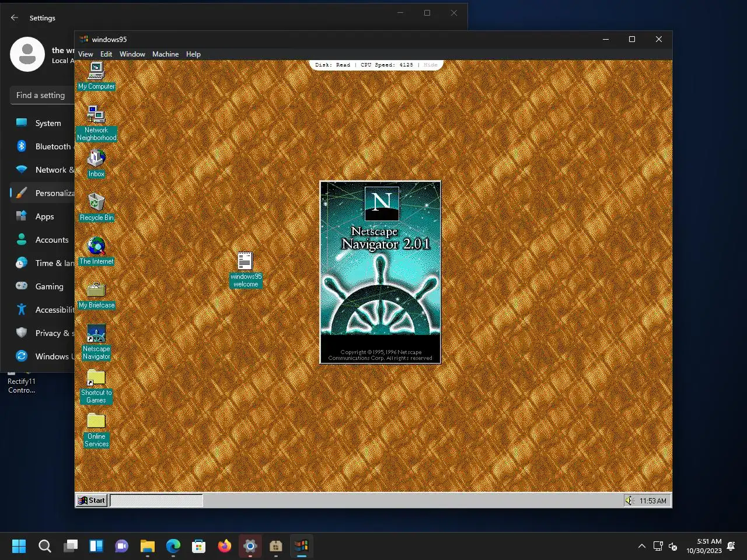
Task: Click the package app icon on taskbar
Action: [276, 546]
